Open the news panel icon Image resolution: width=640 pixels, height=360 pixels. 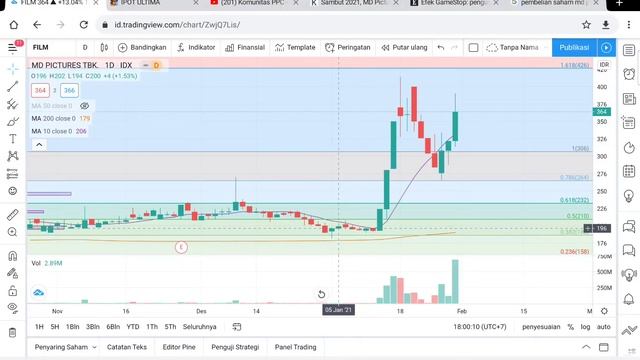pyautogui.click(x=629, y=99)
